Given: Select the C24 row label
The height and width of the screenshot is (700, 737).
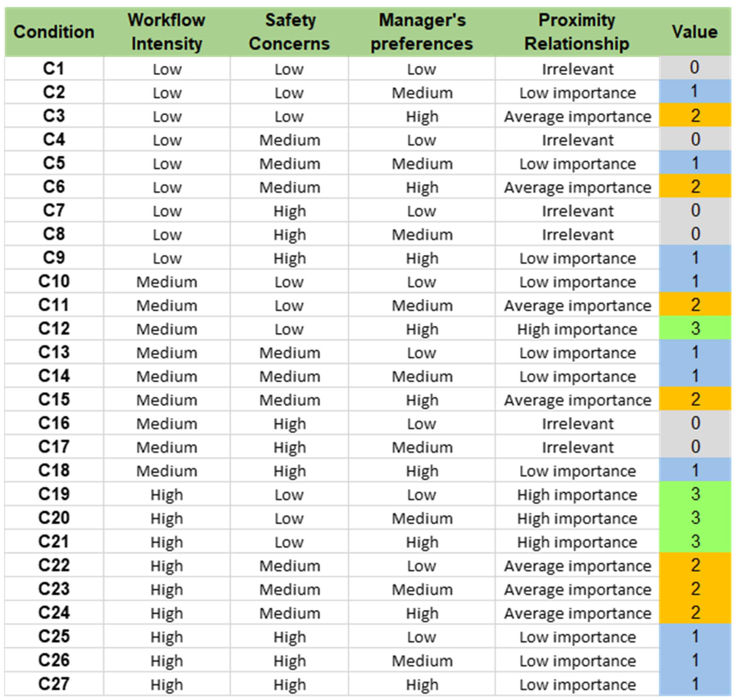Looking at the screenshot, I should point(54,613).
